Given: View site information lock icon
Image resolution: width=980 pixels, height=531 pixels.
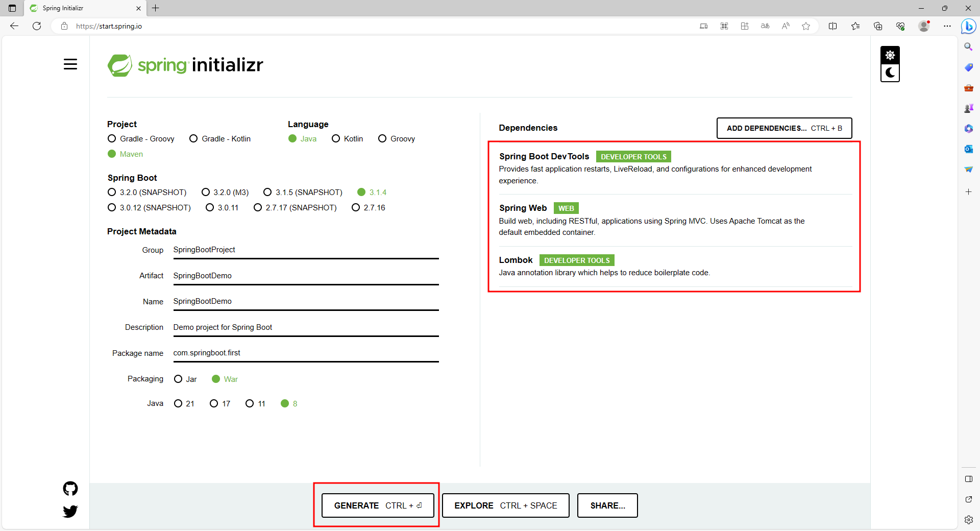Looking at the screenshot, I should coord(64,26).
